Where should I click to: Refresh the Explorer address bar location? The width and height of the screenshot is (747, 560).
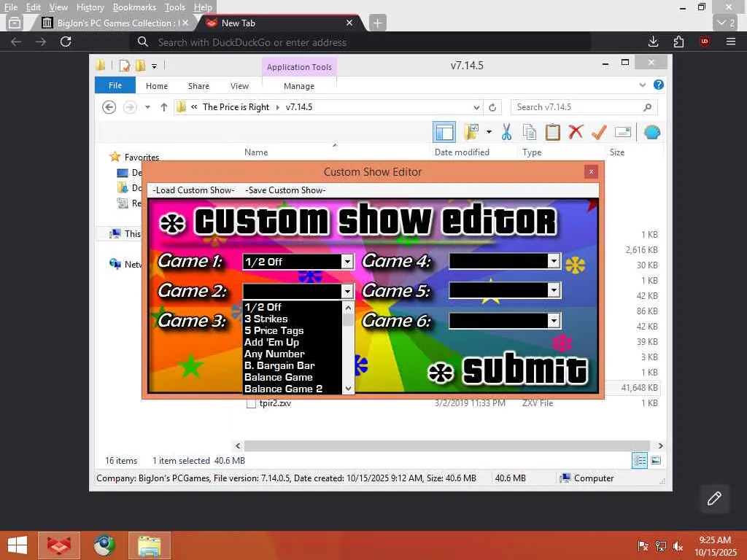pyautogui.click(x=492, y=107)
